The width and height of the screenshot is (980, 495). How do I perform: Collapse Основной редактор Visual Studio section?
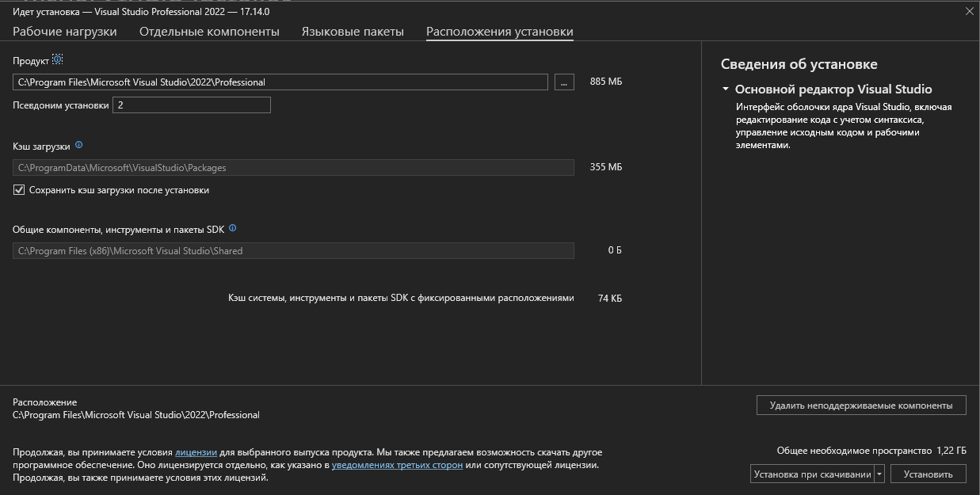coord(725,89)
